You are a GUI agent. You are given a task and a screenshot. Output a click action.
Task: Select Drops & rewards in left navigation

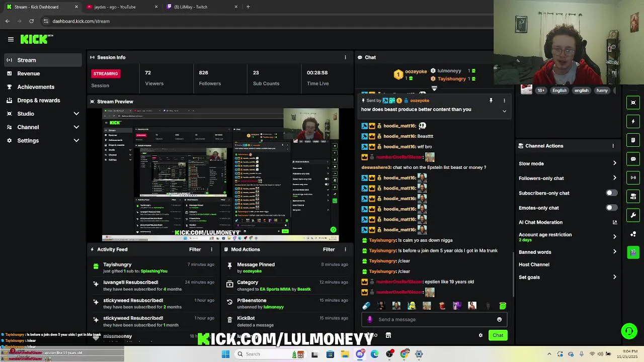tap(42, 100)
